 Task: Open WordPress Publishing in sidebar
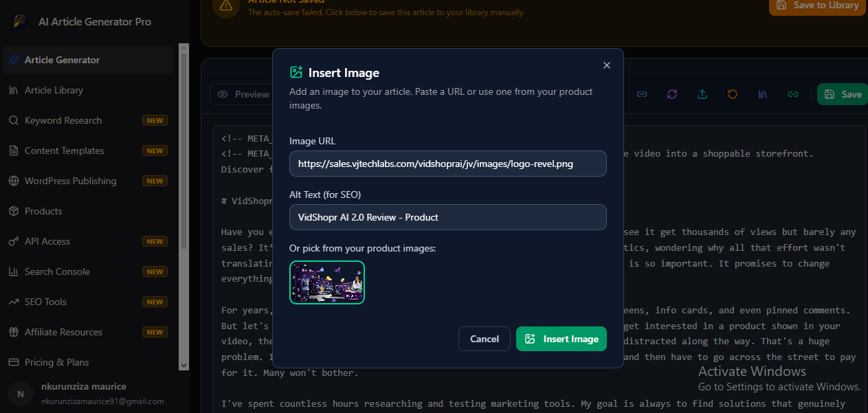(88, 181)
